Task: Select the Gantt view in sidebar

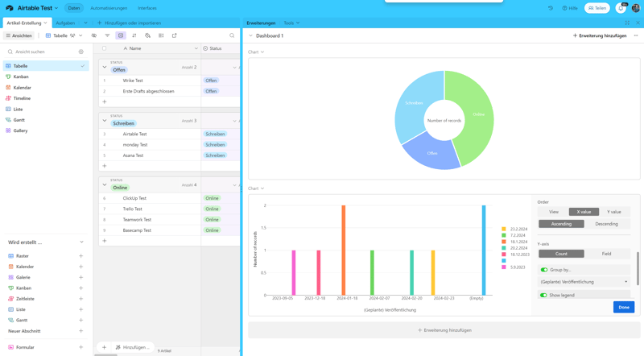Action: (x=20, y=120)
